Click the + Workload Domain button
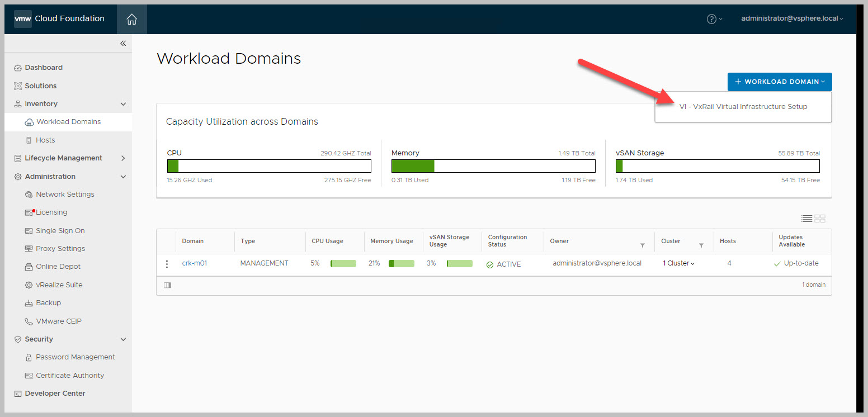 click(779, 82)
